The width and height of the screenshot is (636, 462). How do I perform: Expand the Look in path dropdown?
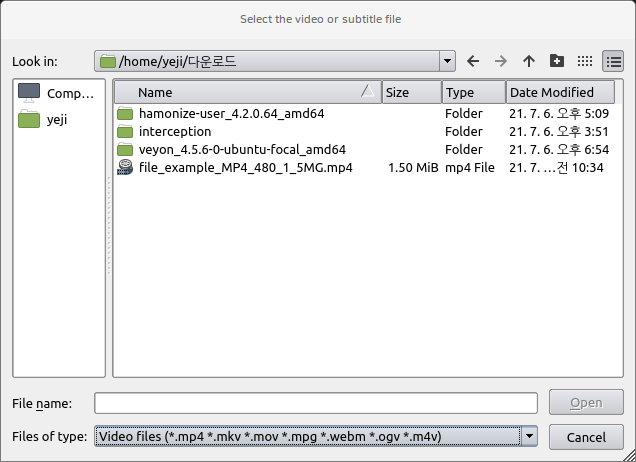pyautogui.click(x=447, y=61)
